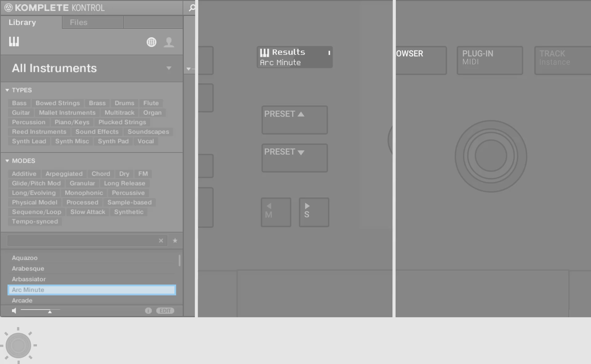The height and width of the screenshot is (364, 591).
Task: Click the S right-arrow button
Action: (314, 212)
